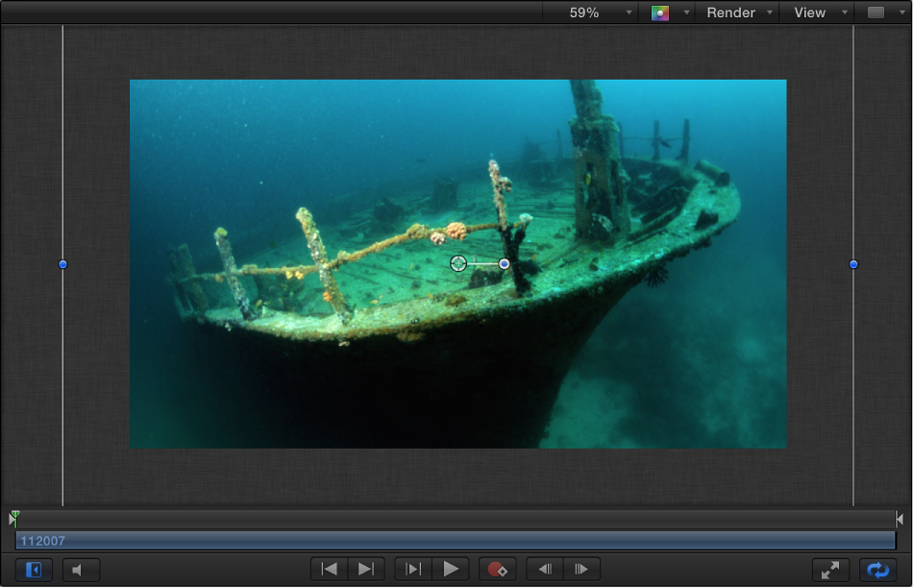Click the 112007 clip bar in mini-timeline

456,541
